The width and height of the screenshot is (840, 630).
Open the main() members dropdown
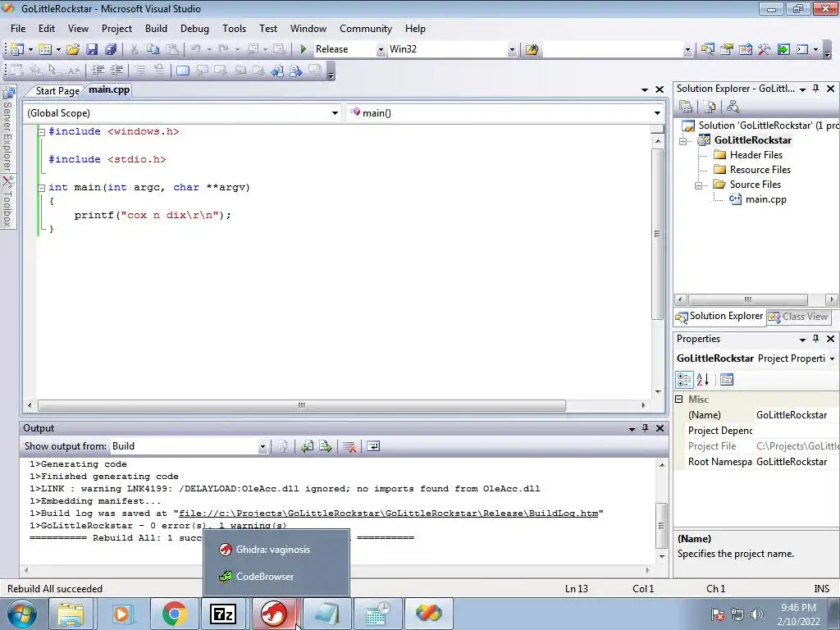(657, 113)
